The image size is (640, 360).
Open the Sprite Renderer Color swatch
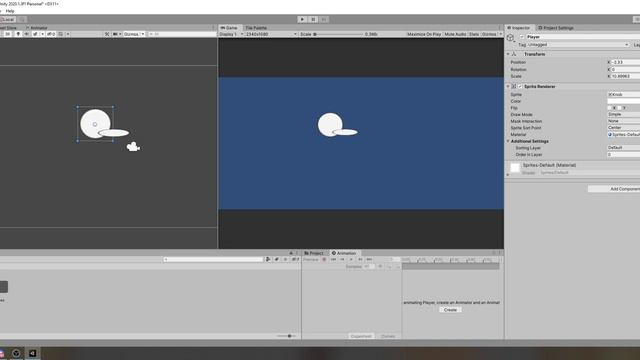tap(624, 101)
